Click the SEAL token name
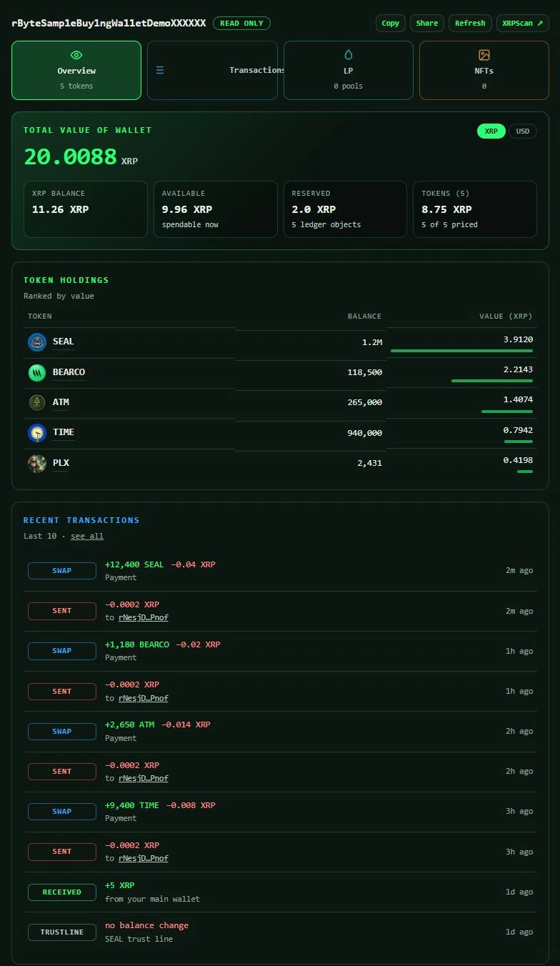The width and height of the screenshot is (560, 966). (64, 342)
